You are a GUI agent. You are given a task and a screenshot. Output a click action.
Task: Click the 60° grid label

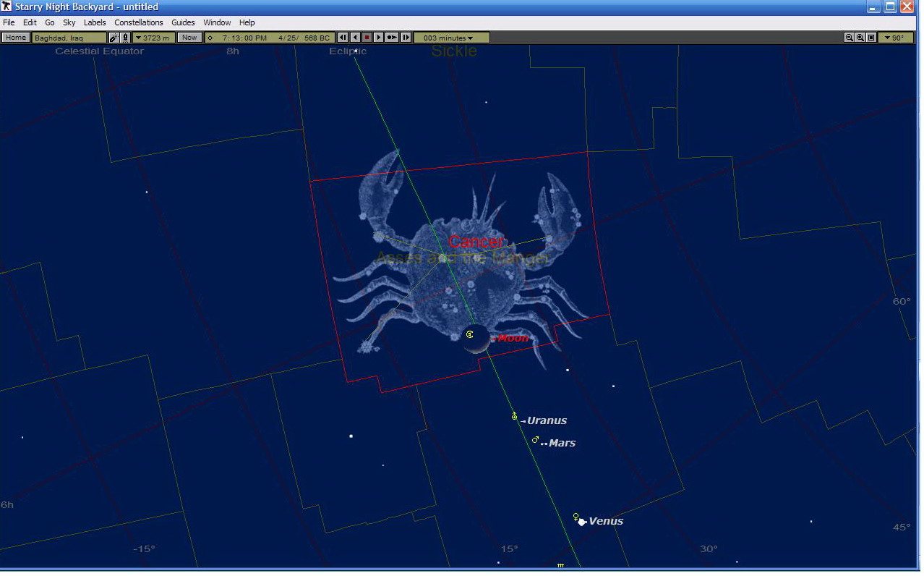(902, 301)
